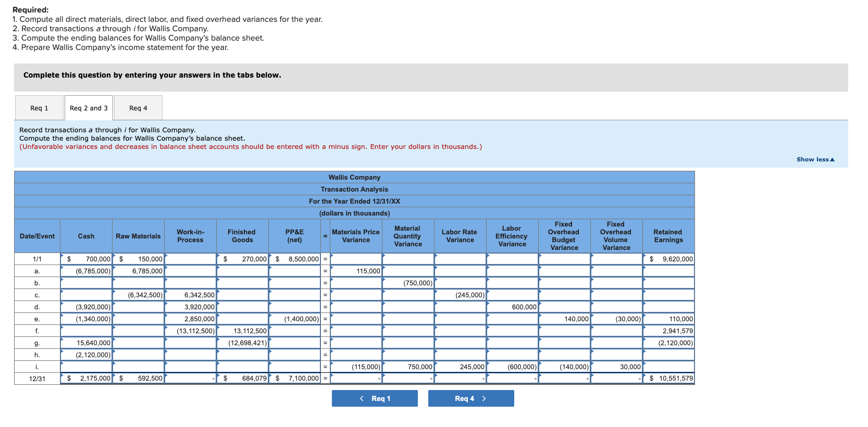Click Labor Rate Variance cell 245,000 in row i
This screenshot has width=868, height=427.
pyautogui.click(x=460, y=367)
